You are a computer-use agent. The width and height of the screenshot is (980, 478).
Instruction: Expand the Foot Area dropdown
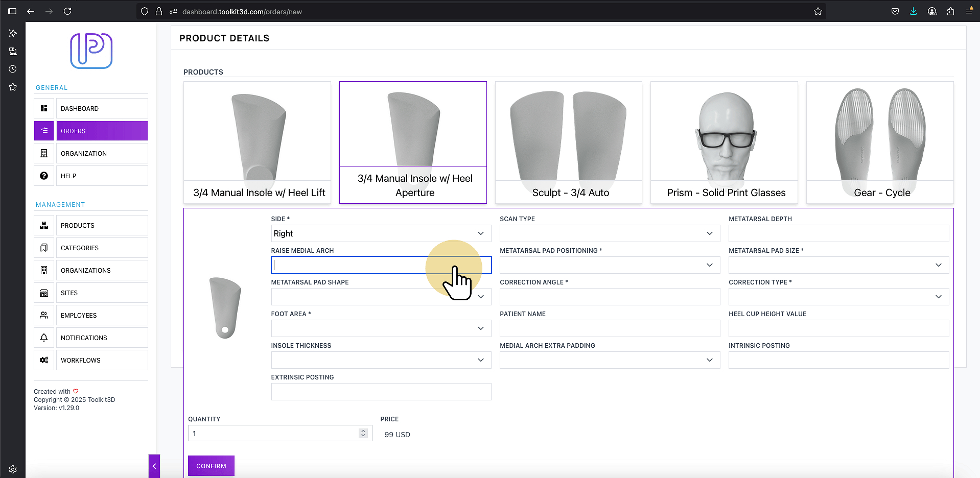[381, 328]
